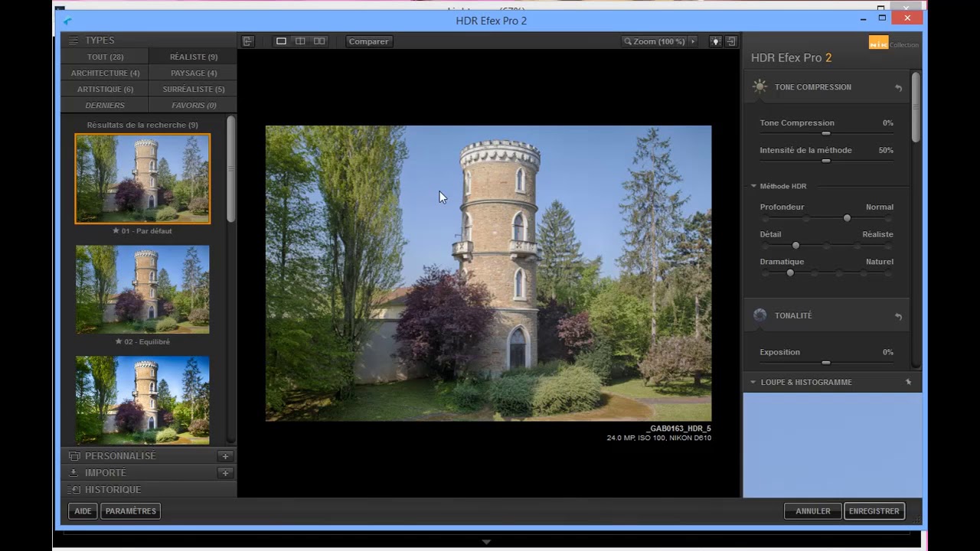Click the _GAB0163_HDR_5 filename label
The width and height of the screenshot is (980, 551).
click(678, 429)
